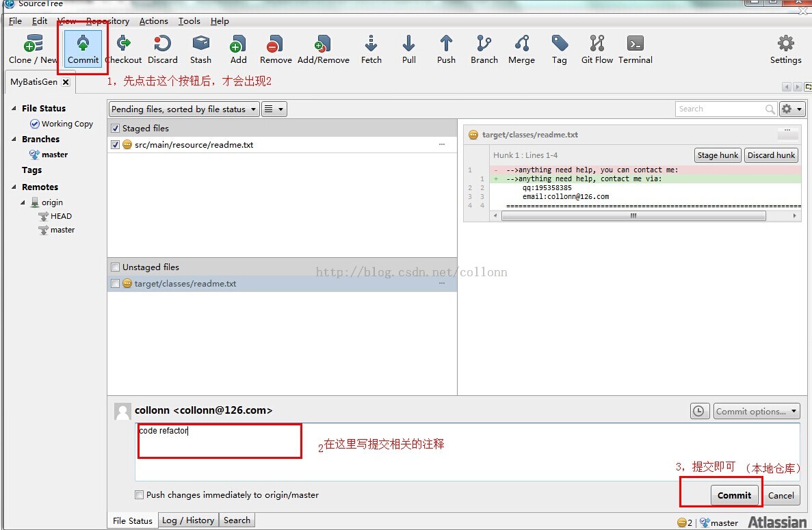Open the Commit tool
The width and height of the screenshot is (812, 530).
tap(82, 48)
